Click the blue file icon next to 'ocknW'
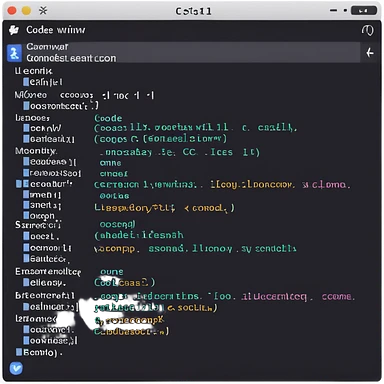The height and width of the screenshot is (384, 384). click(x=26, y=128)
